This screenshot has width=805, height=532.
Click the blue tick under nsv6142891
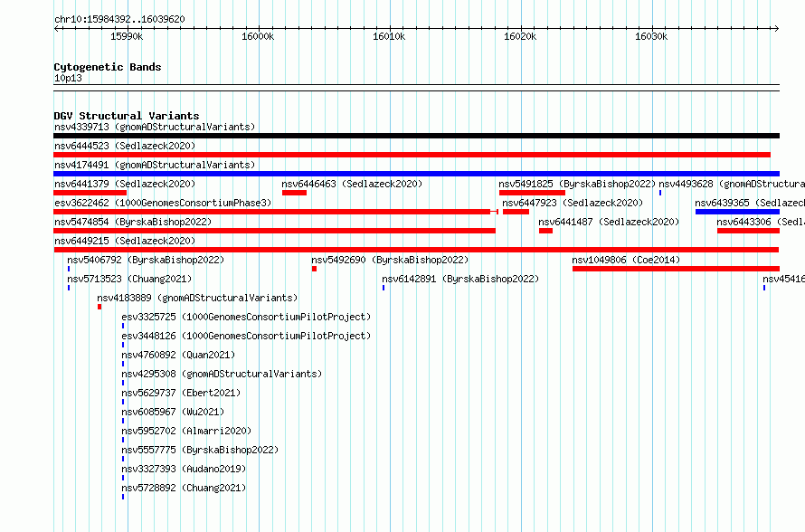tap(384, 288)
